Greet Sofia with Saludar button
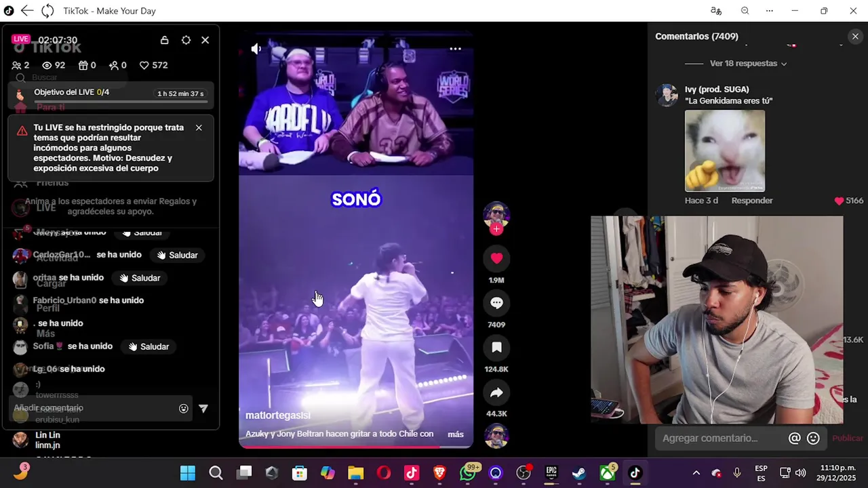 point(149,346)
